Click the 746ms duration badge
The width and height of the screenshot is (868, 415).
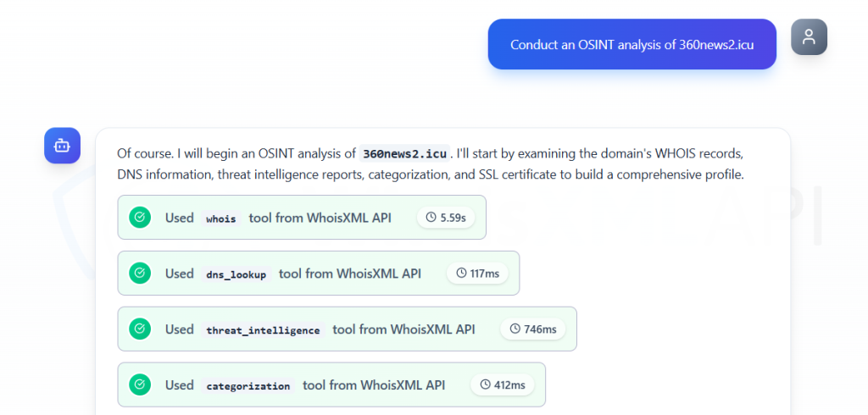[533, 329]
